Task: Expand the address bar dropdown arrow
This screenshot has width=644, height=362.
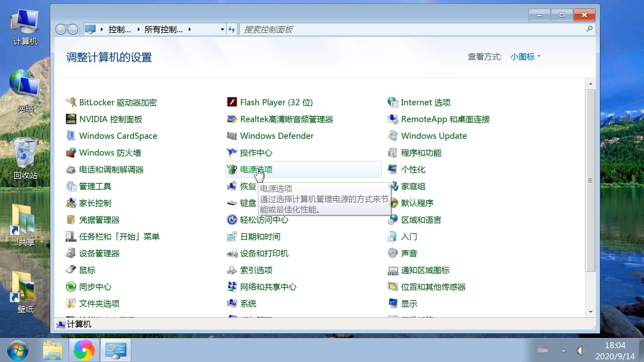Action: 221,29
